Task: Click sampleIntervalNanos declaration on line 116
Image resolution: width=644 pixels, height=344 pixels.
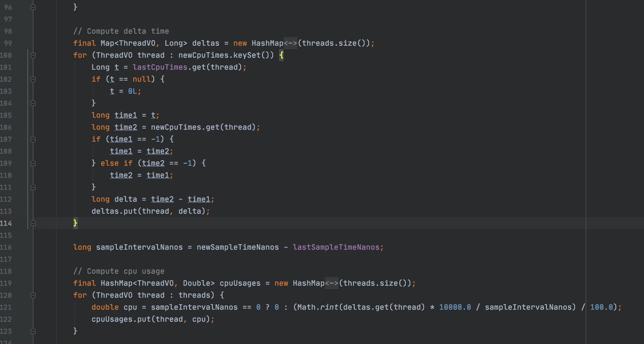Action: pos(139,247)
